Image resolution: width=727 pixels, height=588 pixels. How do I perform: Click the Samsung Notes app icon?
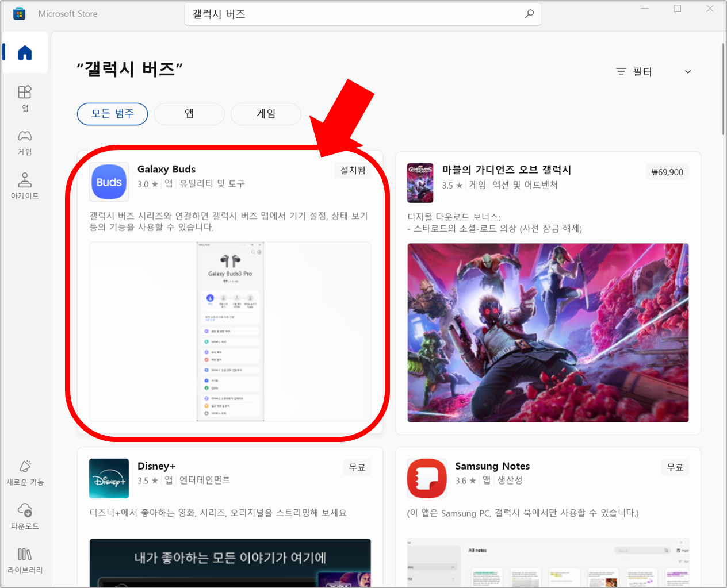point(427,478)
